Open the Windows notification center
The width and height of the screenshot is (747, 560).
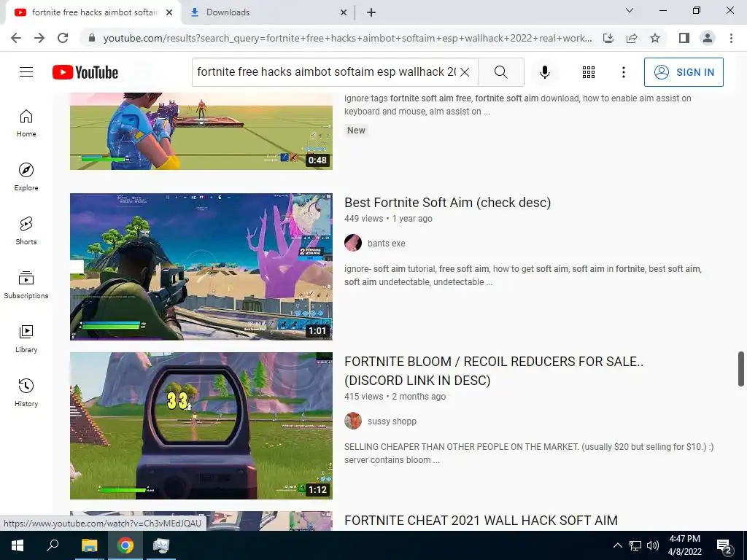(x=724, y=546)
